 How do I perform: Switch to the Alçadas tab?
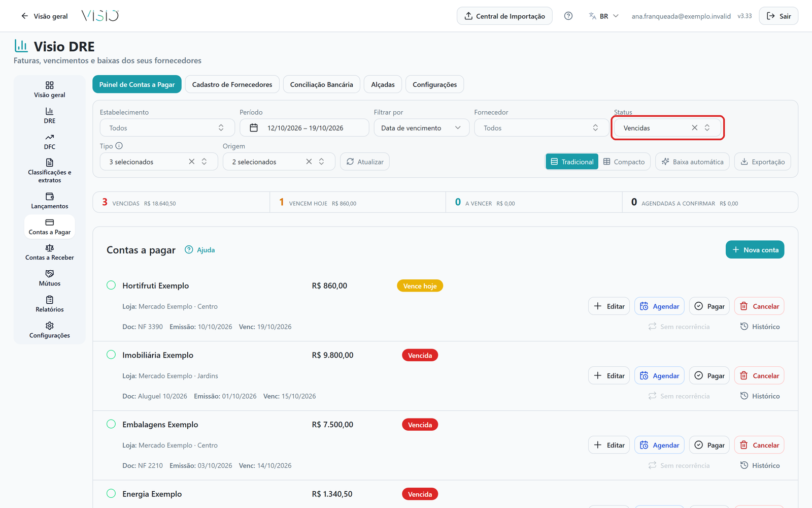pos(383,84)
